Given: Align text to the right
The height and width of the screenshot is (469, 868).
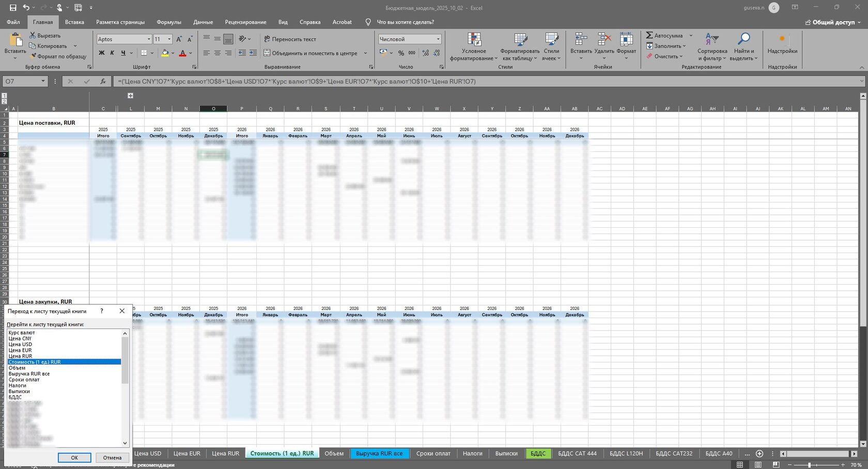Looking at the screenshot, I should click(x=228, y=53).
